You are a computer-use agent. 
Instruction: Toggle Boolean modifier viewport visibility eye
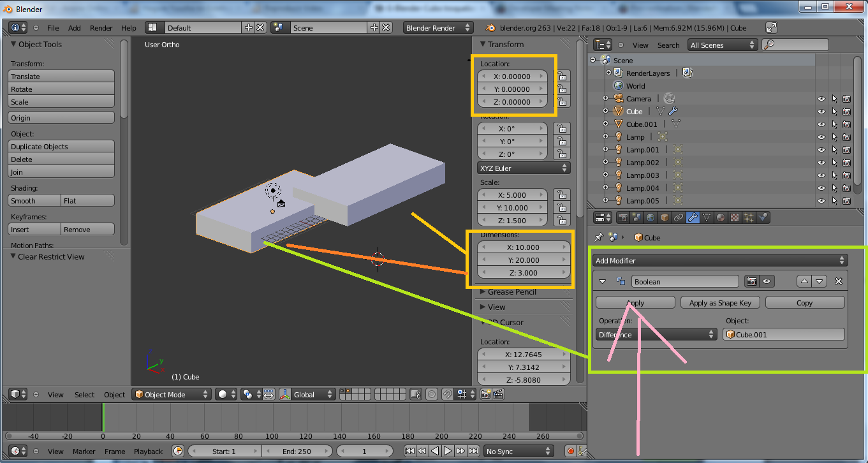[767, 281]
